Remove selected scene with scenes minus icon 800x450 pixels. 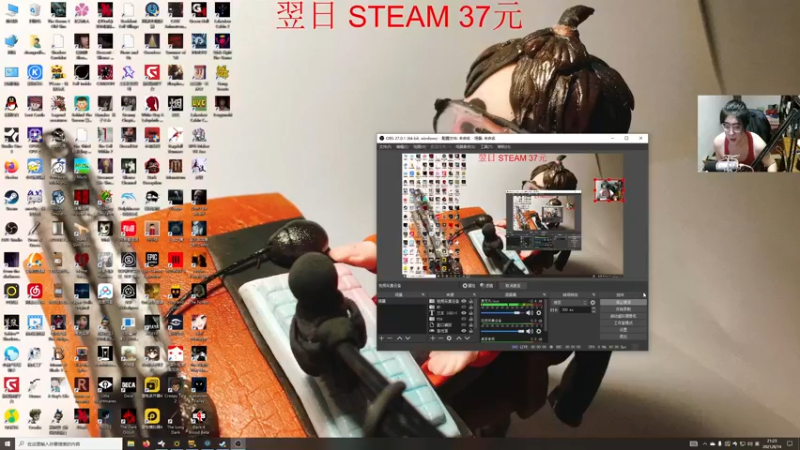(x=390, y=338)
